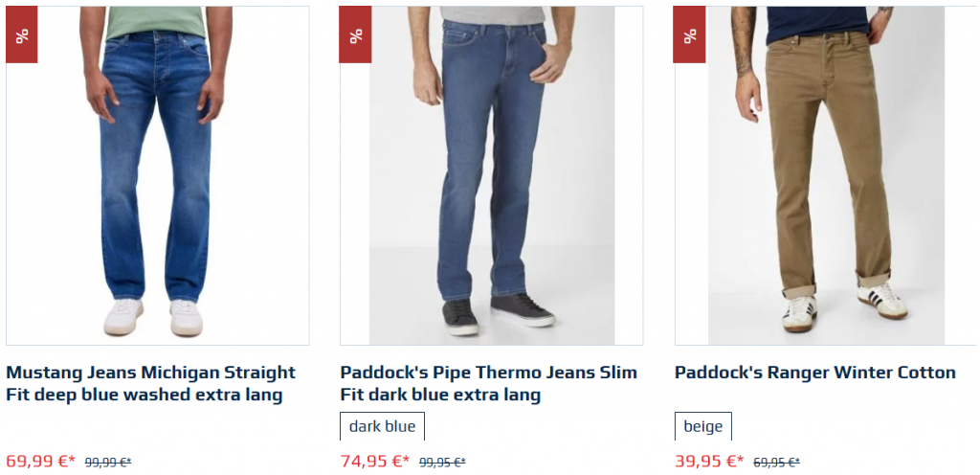This screenshot has width=980, height=475.
Task: Open Mustang Jeans Michigan Straight Fit title link
Action: pos(150,384)
